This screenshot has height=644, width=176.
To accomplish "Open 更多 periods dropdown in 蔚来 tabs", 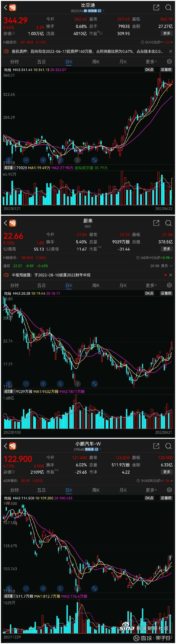I will (151, 285).
